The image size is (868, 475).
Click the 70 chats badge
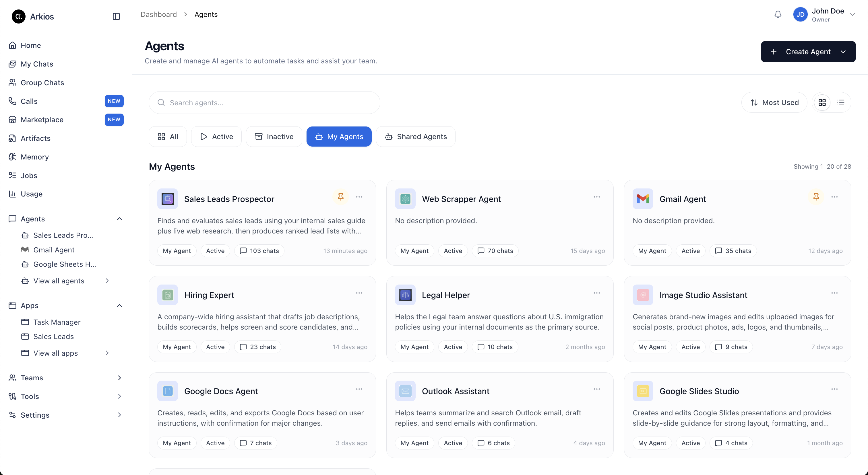(495, 251)
